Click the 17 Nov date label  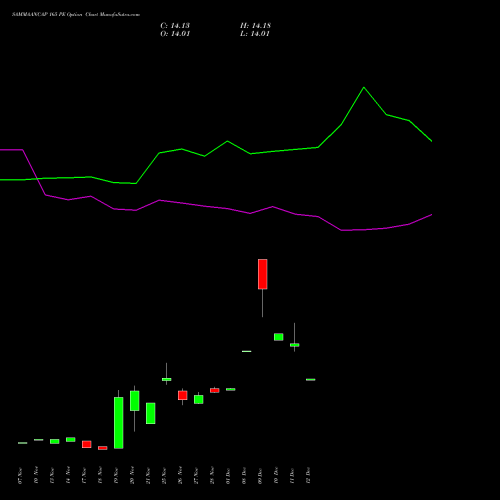(x=84, y=476)
